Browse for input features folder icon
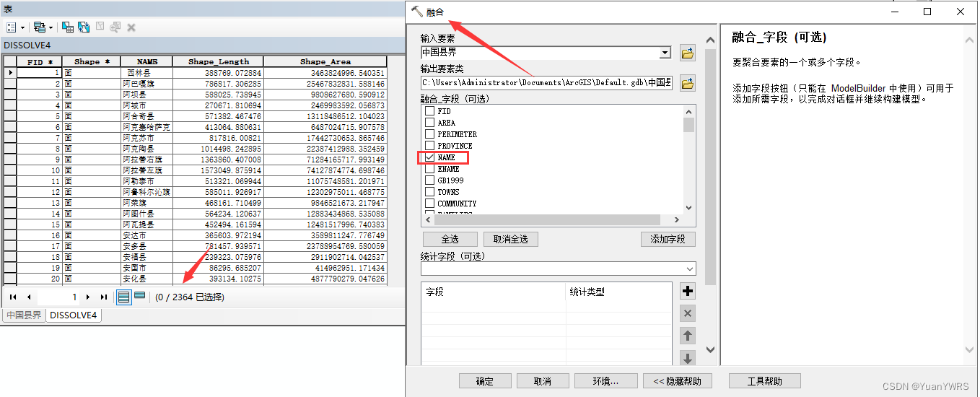 click(688, 53)
